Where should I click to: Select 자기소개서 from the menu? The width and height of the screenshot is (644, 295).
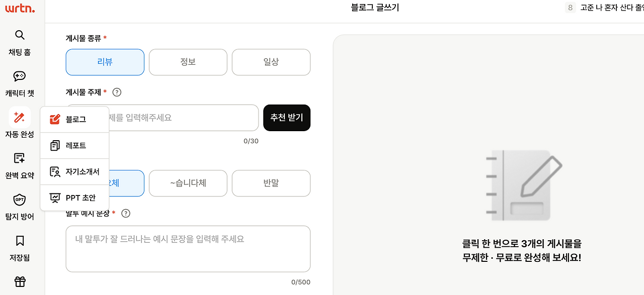[74, 171]
